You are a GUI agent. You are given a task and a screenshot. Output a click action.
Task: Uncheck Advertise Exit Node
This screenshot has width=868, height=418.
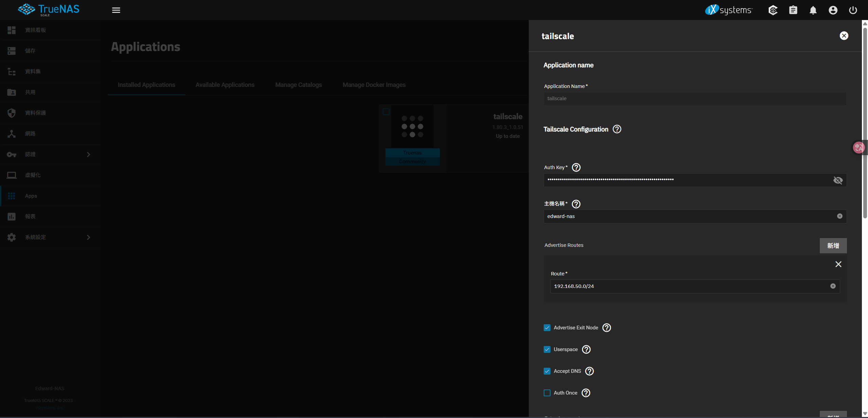pyautogui.click(x=547, y=328)
